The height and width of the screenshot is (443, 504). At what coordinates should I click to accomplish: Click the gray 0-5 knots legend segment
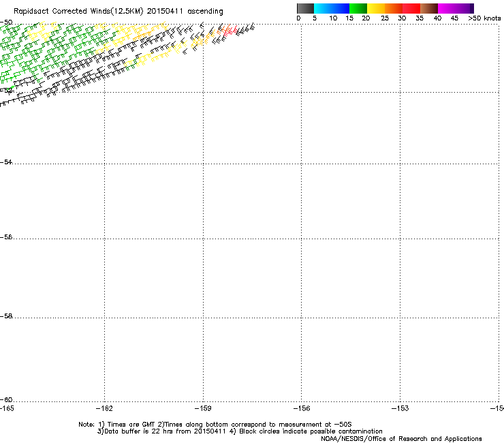click(x=305, y=8)
